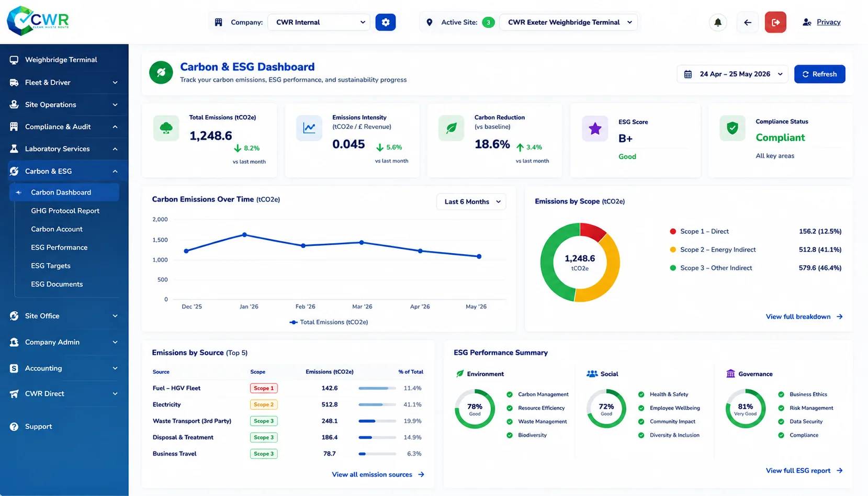Screen dimensions: 868x496
Task: Click Scope 1 – Direct red legend dot
Action: click(x=673, y=231)
